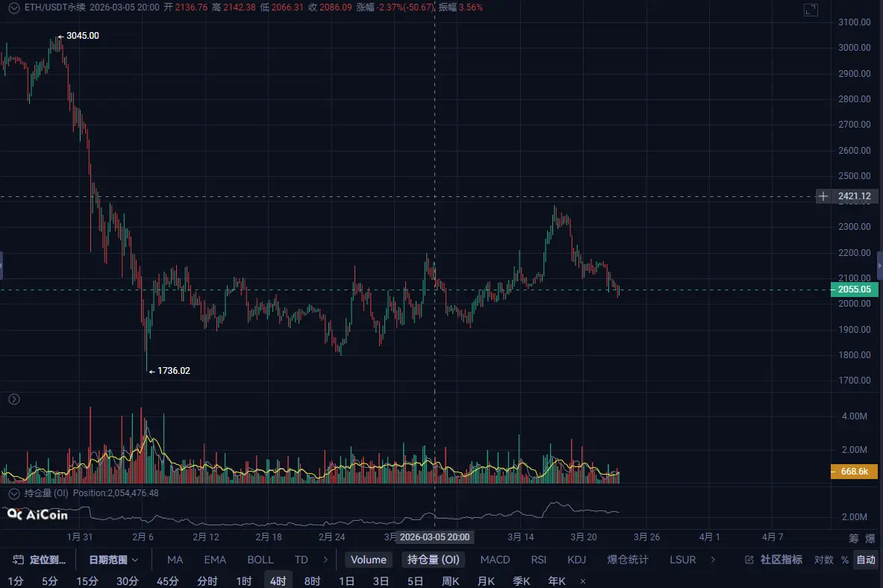Image resolution: width=883 pixels, height=588 pixels.
Task: Enable the BOLL indicator
Action: (x=260, y=560)
